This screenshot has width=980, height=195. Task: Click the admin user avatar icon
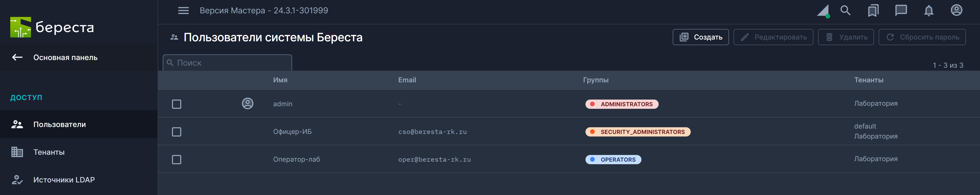[248, 103]
